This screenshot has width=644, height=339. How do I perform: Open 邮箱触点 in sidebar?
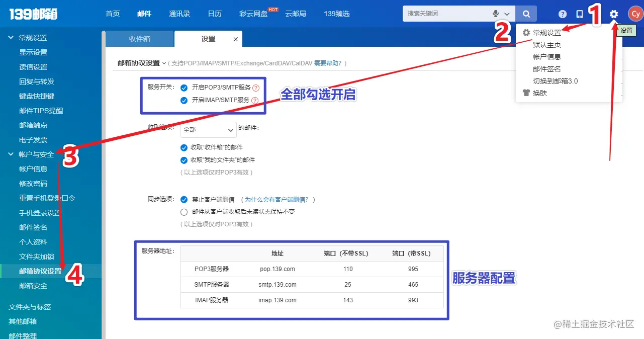pos(33,125)
